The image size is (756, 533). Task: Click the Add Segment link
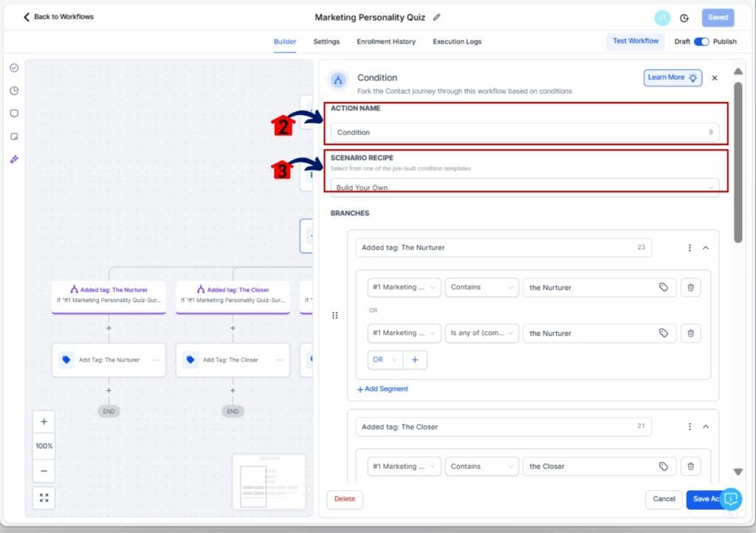point(382,389)
